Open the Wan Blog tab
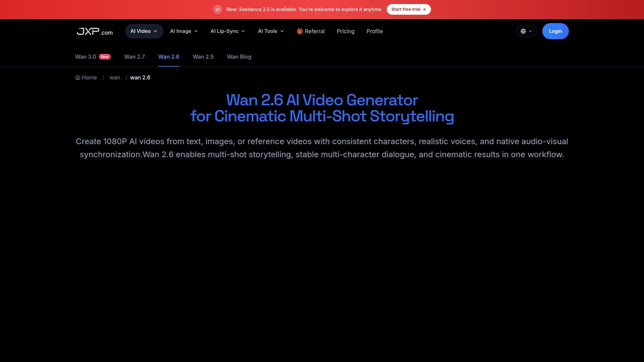This screenshot has height=362, width=644. [x=239, y=57]
